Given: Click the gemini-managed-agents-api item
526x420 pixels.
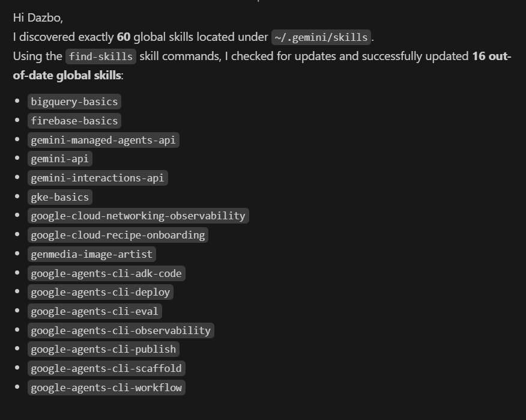Looking at the screenshot, I should 103,140.
